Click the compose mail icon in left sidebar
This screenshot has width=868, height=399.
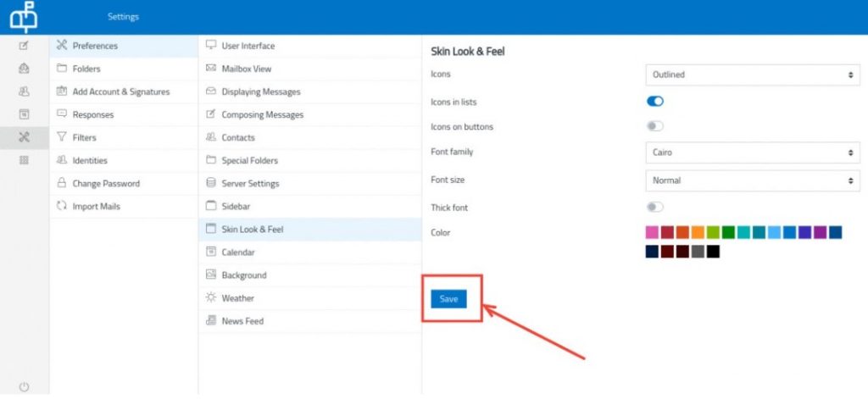tap(24, 46)
